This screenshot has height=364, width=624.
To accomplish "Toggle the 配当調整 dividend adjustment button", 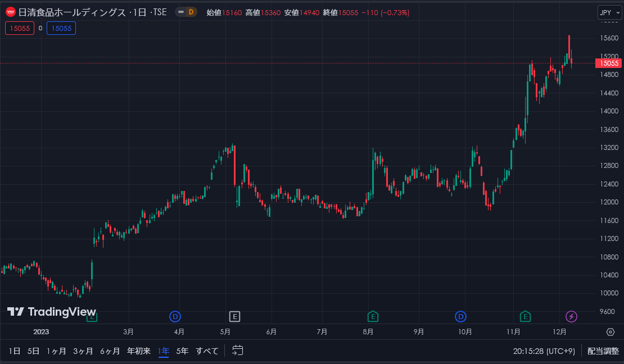I will [x=603, y=351].
